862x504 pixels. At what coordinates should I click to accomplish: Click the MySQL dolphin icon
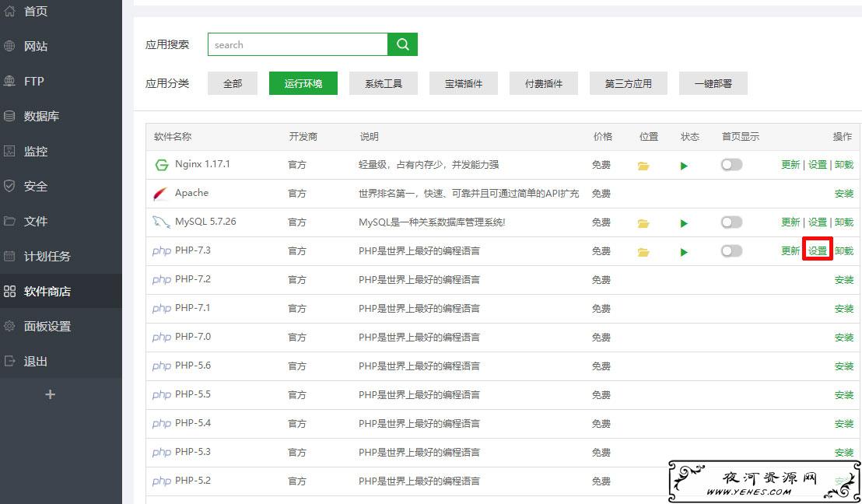161,222
